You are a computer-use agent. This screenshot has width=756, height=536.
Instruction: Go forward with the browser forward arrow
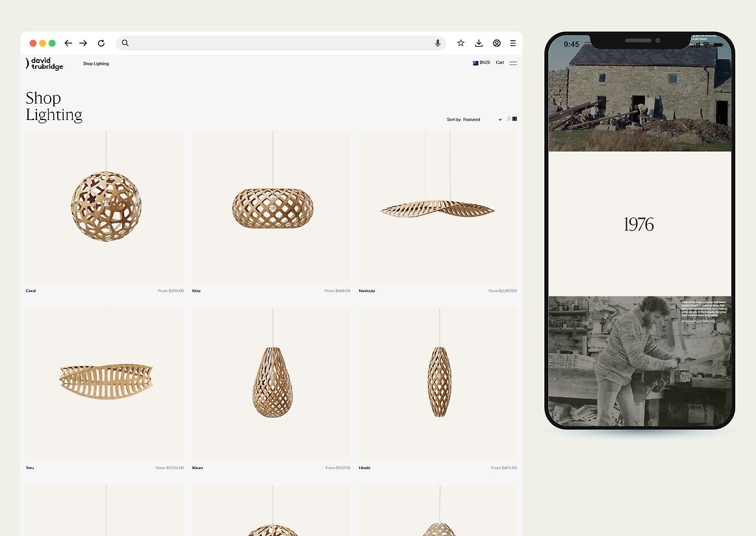pyautogui.click(x=83, y=43)
